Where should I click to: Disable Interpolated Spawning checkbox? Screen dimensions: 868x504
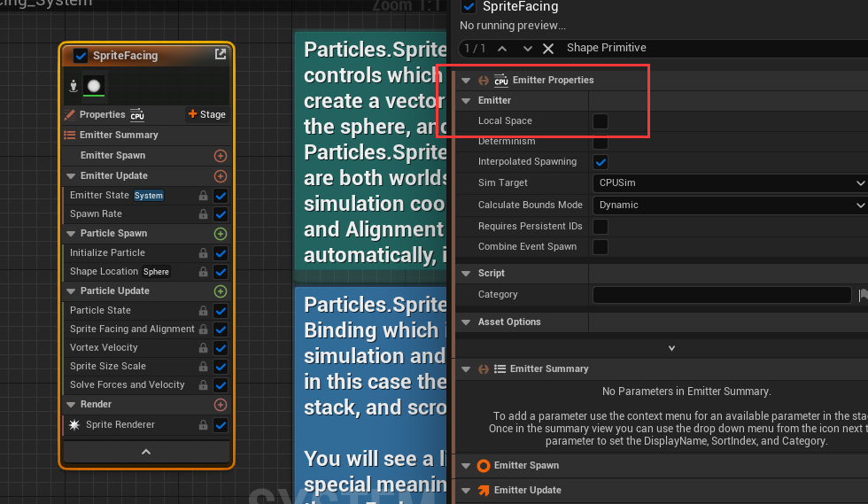click(601, 162)
